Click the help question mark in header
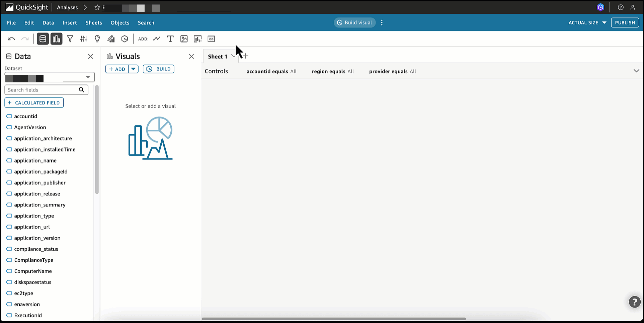Image resolution: width=644 pixels, height=323 pixels. pyautogui.click(x=621, y=7)
